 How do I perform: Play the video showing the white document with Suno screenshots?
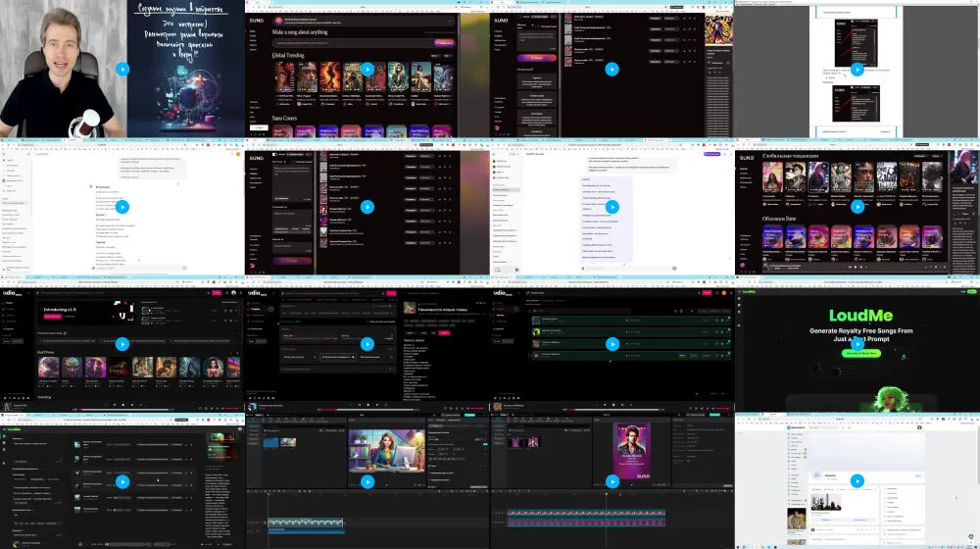[857, 69]
